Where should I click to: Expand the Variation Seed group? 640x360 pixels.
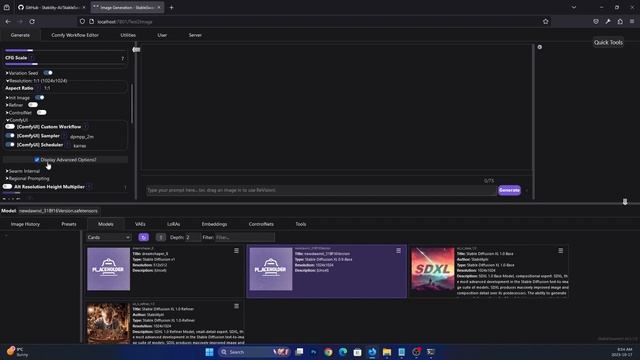[22, 73]
